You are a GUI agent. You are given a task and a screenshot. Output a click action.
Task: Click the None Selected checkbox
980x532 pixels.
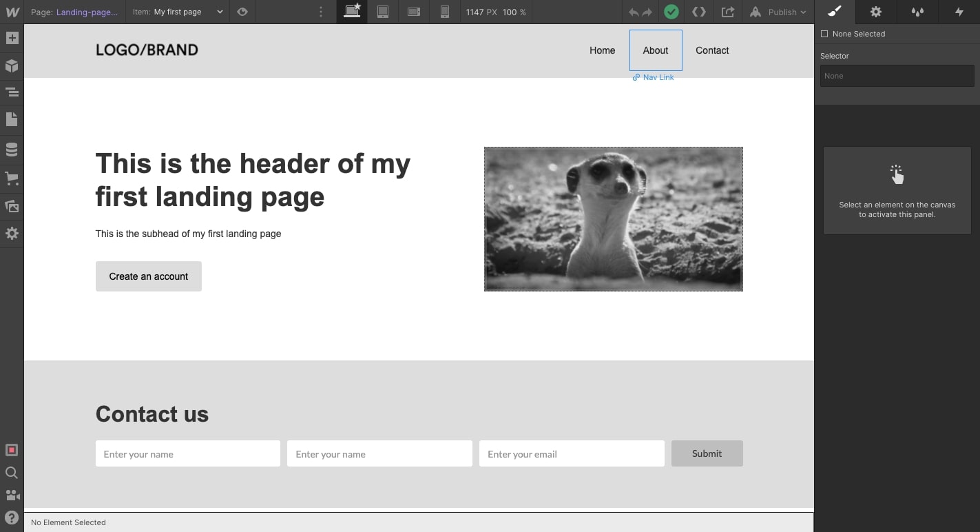824,33
